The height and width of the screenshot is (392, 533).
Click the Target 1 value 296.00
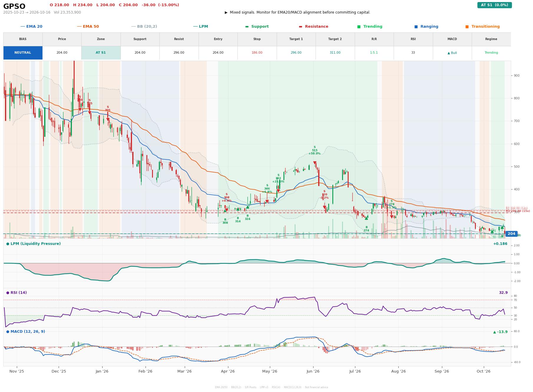pos(296,53)
